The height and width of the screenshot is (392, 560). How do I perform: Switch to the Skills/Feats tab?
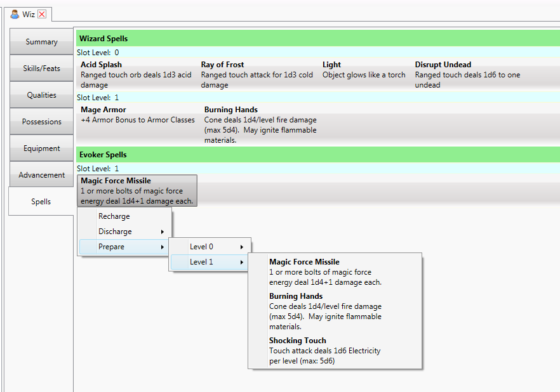click(41, 69)
